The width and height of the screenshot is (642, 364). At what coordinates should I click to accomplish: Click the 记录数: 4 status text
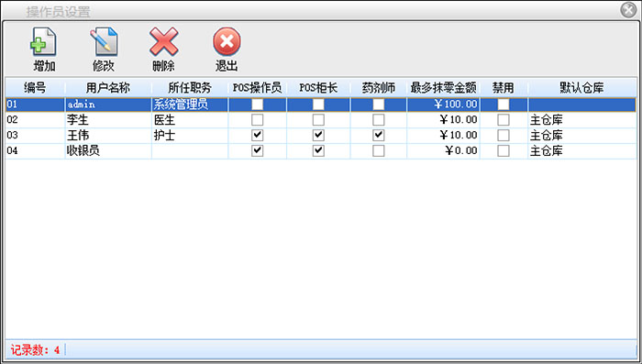point(35,350)
